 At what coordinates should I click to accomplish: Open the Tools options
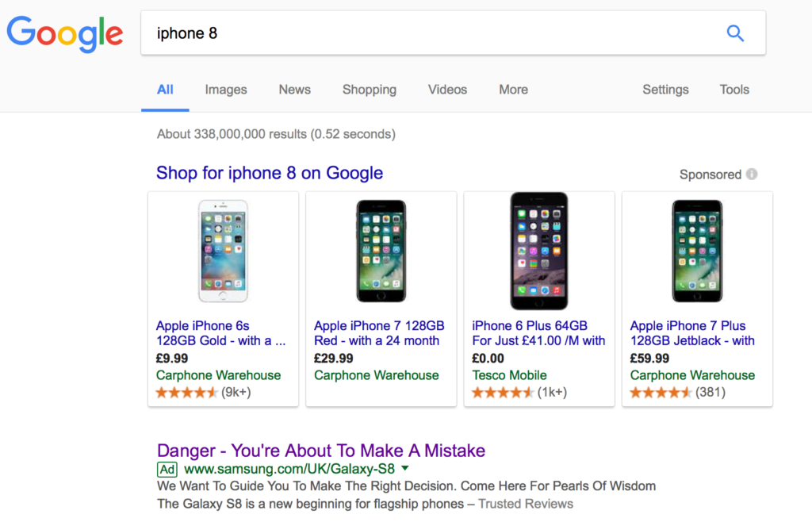[734, 90]
